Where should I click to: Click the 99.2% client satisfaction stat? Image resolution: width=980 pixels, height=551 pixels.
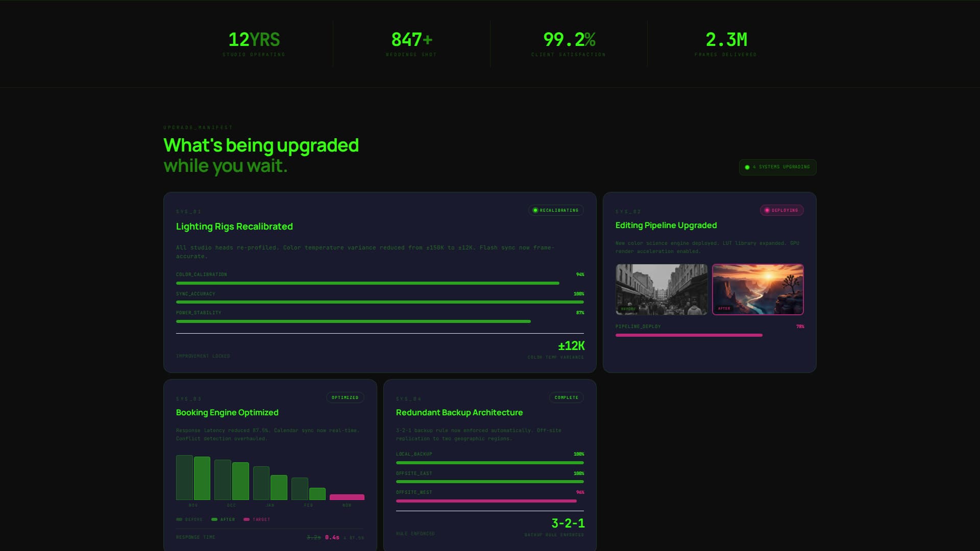[x=569, y=43]
